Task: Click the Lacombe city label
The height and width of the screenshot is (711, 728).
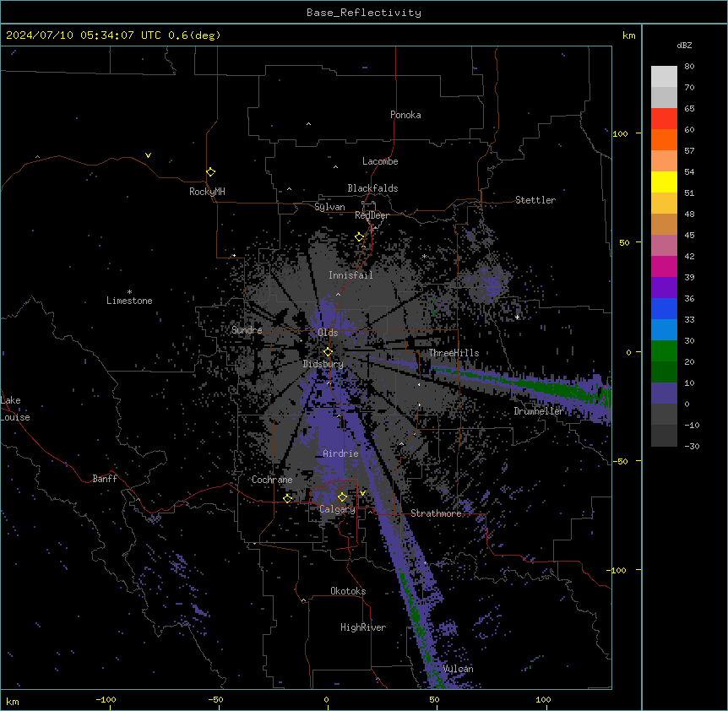Action: click(x=380, y=161)
